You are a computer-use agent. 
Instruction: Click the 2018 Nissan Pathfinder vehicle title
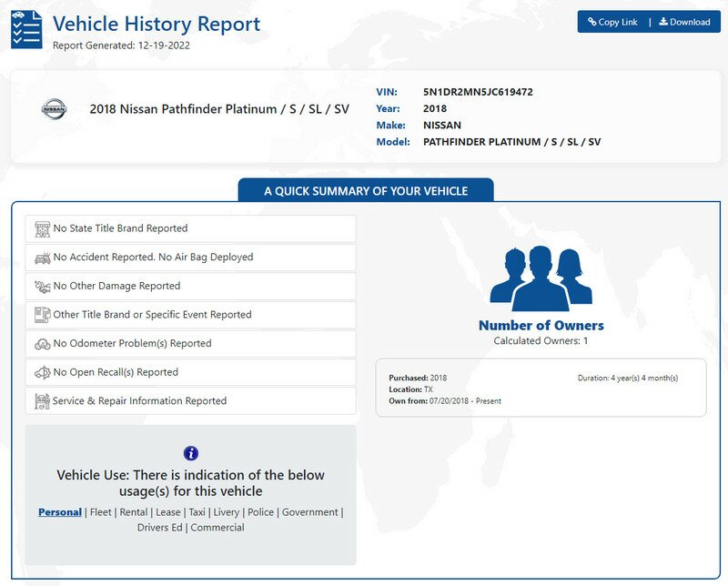219,109
